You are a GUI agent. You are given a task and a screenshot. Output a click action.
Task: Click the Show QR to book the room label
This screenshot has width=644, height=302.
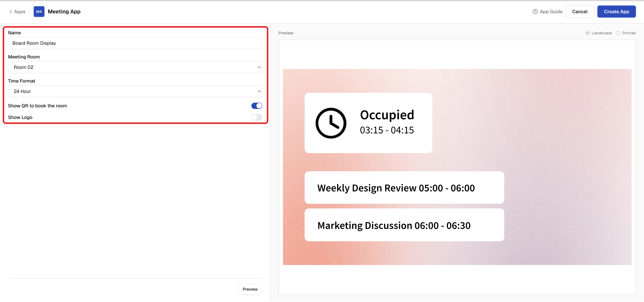[x=38, y=106]
